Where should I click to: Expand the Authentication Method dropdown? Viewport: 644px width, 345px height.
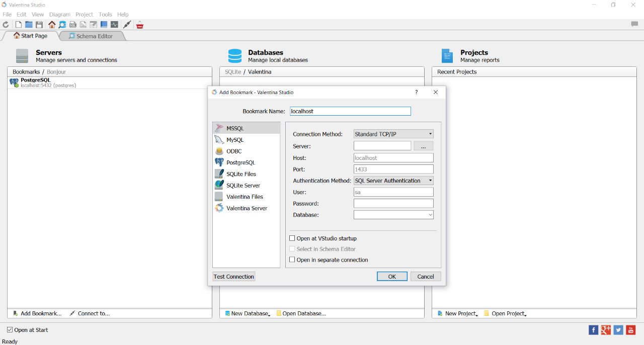coord(393,181)
